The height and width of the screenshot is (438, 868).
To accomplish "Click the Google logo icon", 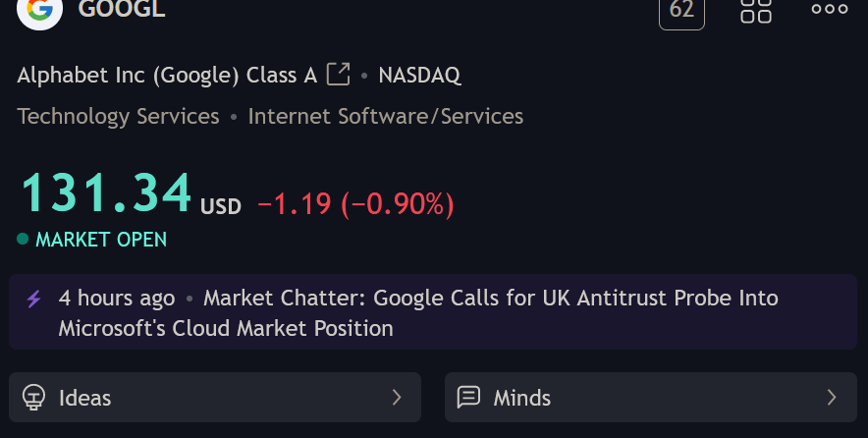I will point(40,10).
